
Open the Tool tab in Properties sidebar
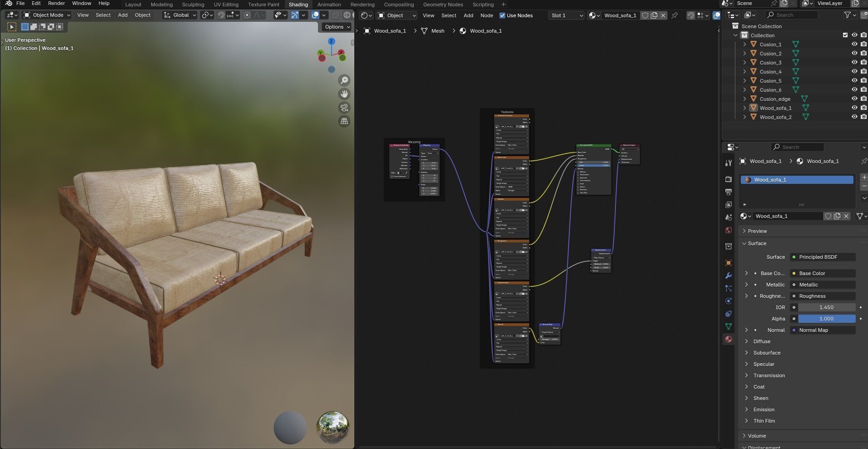pos(729,163)
